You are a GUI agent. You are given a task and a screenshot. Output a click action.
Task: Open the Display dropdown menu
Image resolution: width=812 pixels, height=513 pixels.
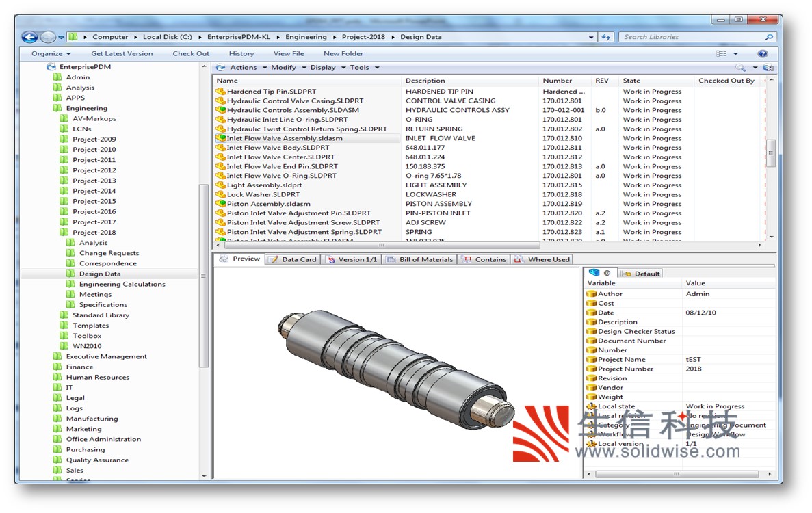coord(327,68)
